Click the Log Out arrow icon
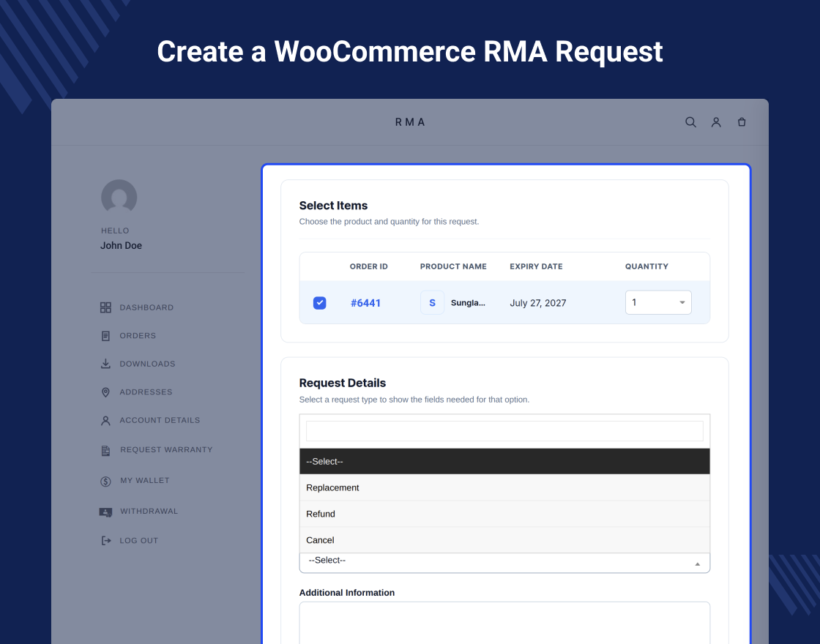The image size is (820, 644). (105, 541)
